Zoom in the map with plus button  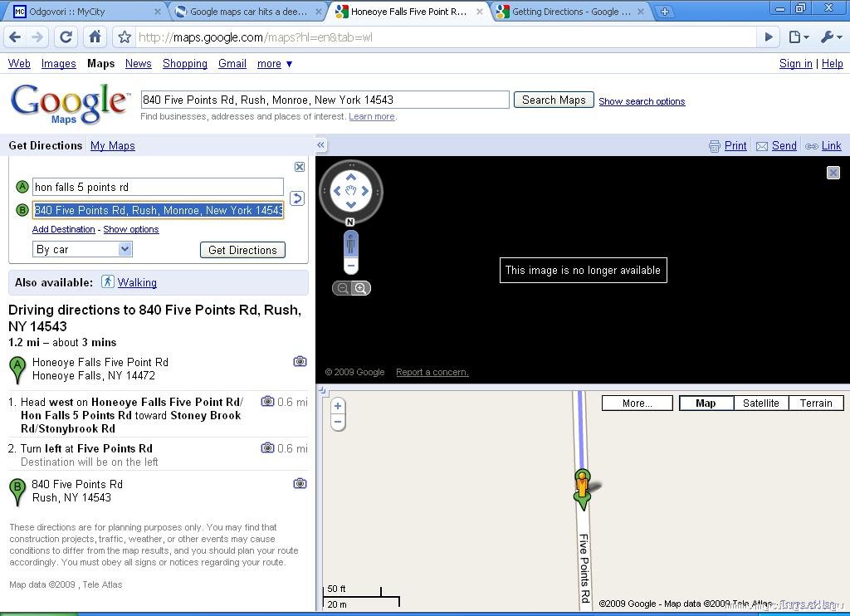(337, 406)
